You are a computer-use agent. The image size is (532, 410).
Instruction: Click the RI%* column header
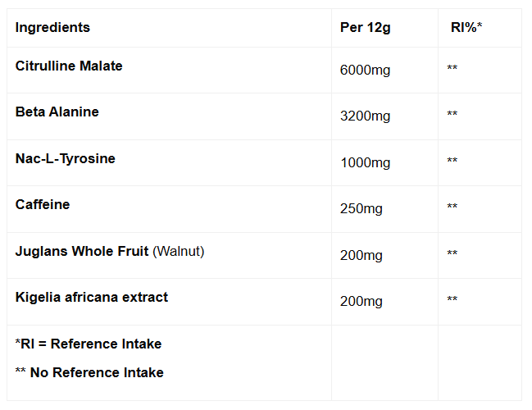(x=466, y=28)
